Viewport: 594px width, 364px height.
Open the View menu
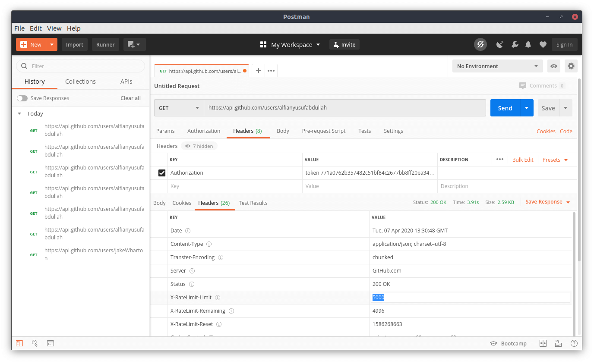tap(54, 28)
